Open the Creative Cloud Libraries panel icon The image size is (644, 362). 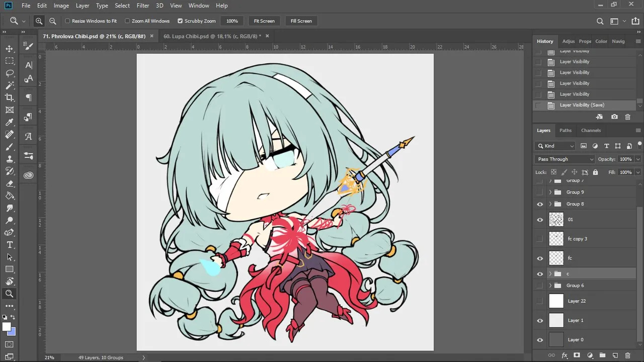[x=29, y=175]
